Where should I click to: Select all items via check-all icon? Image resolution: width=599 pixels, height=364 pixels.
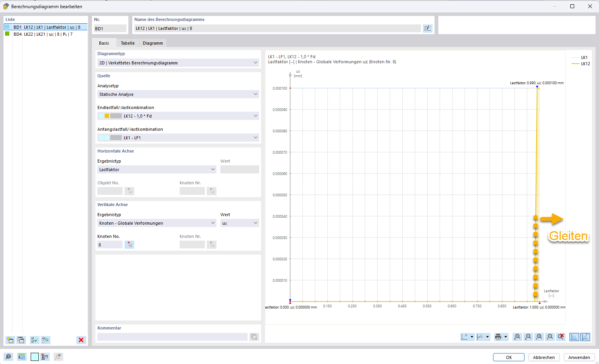pos(35,340)
